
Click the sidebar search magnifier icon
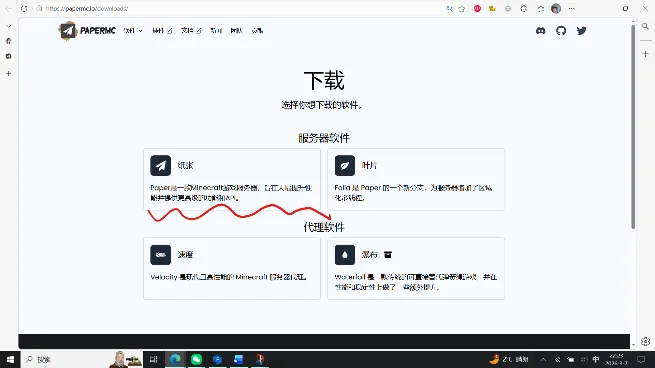(x=645, y=26)
